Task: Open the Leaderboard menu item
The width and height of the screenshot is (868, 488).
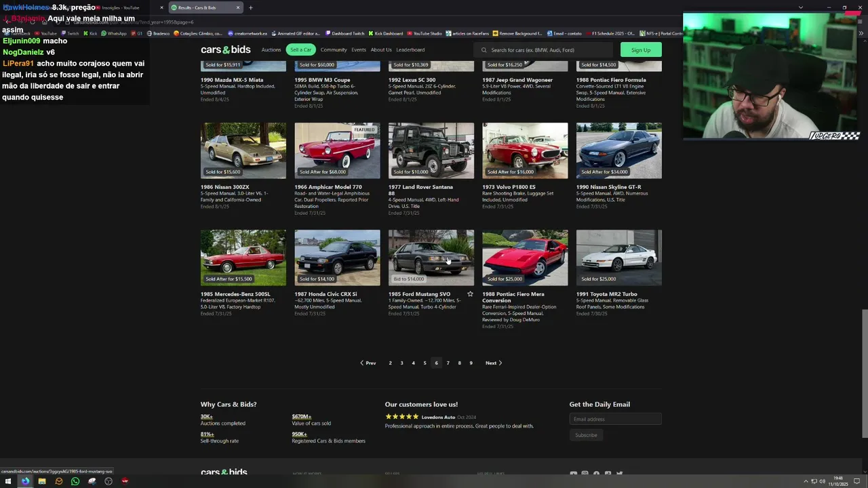Action: pos(410,50)
